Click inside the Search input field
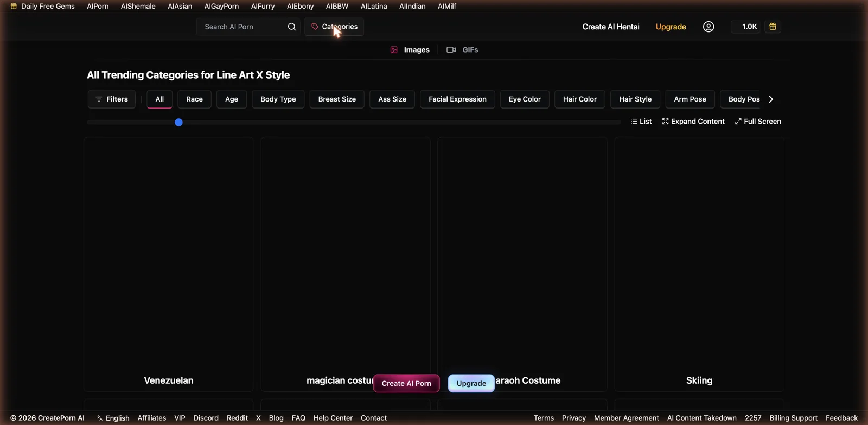The image size is (868, 425). tap(242, 27)
